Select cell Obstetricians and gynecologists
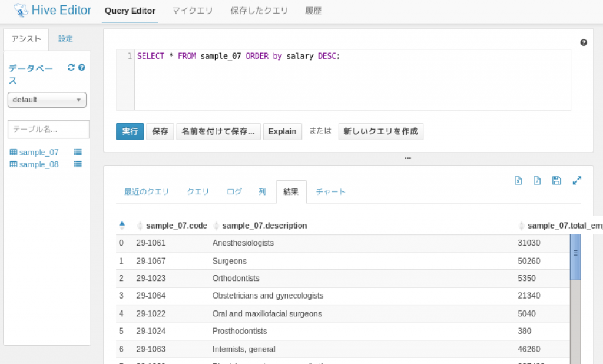Screen dimensions: 603x364 pos(268,296)
